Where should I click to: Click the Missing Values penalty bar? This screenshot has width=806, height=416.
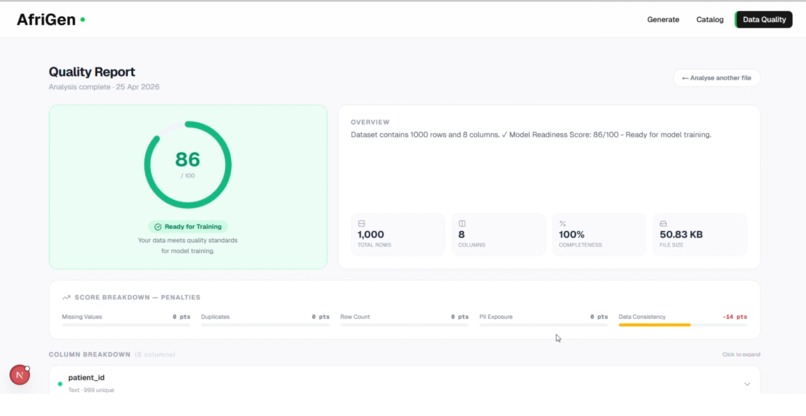pyautogui.click(x=126, y=325)
